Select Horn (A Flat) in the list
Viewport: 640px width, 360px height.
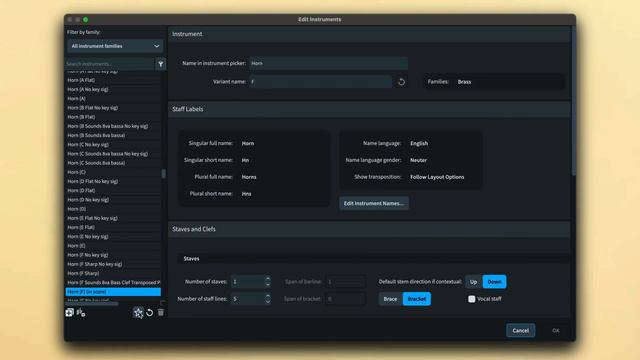pos(113,80)
